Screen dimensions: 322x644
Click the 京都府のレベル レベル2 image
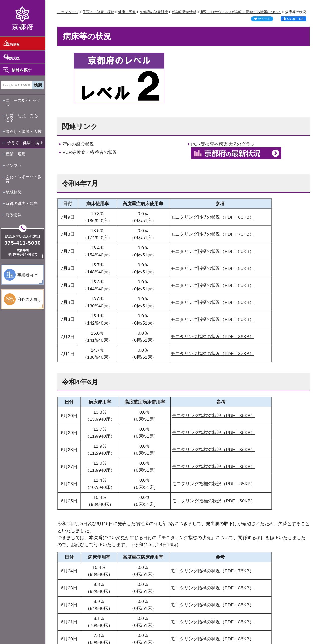click(x=119, y=78)
